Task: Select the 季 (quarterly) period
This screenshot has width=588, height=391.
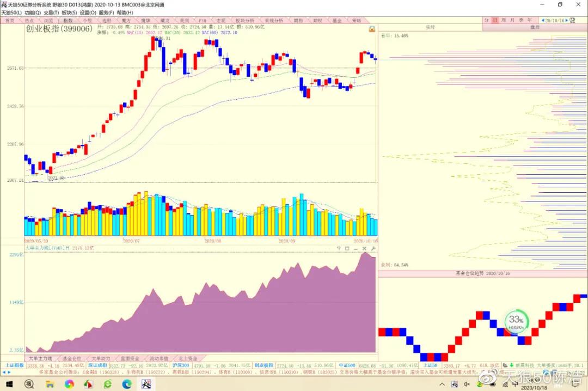Action: 521,20
